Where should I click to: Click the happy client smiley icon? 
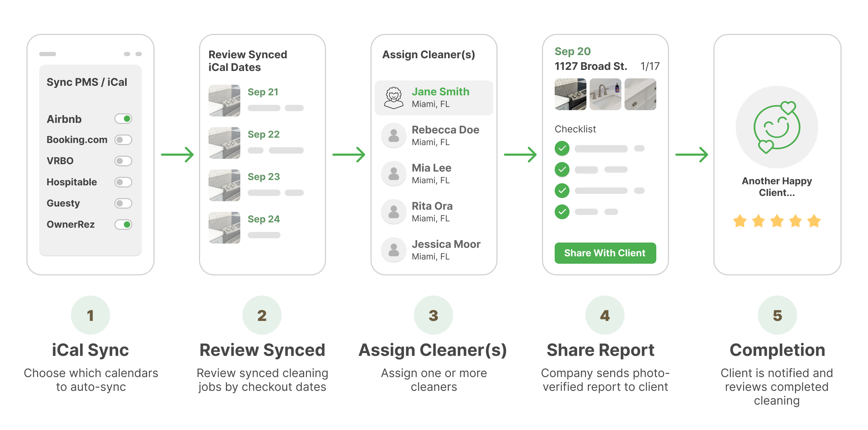click(776, 127)
